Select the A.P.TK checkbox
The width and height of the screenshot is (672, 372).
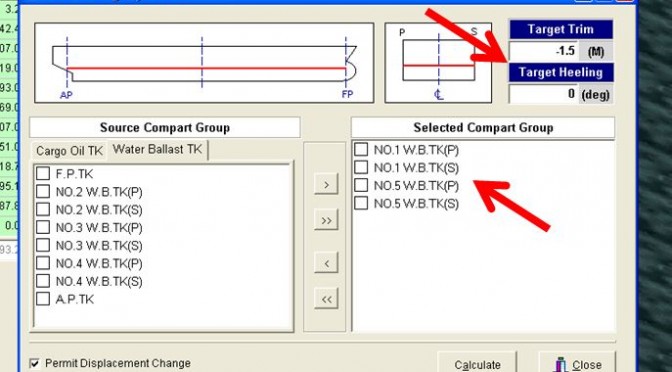pos(43,299)
